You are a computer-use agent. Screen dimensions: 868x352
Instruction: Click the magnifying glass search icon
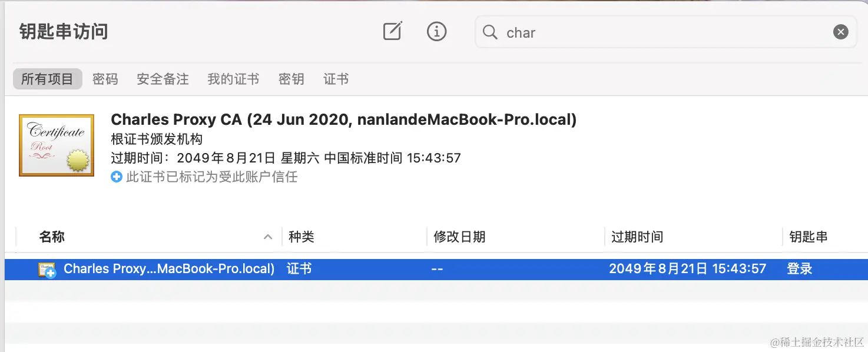coord(490,32)
